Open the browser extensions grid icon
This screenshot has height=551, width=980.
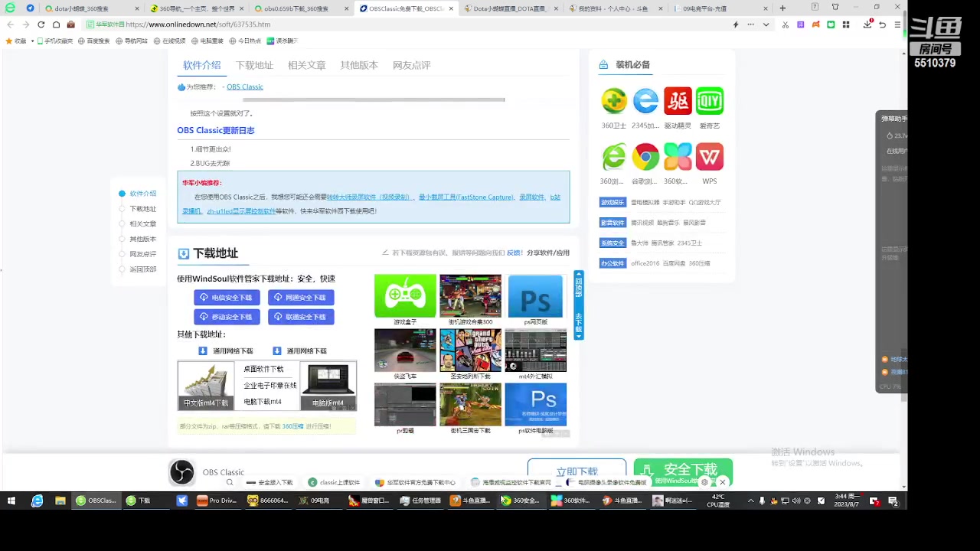(846, 24)
